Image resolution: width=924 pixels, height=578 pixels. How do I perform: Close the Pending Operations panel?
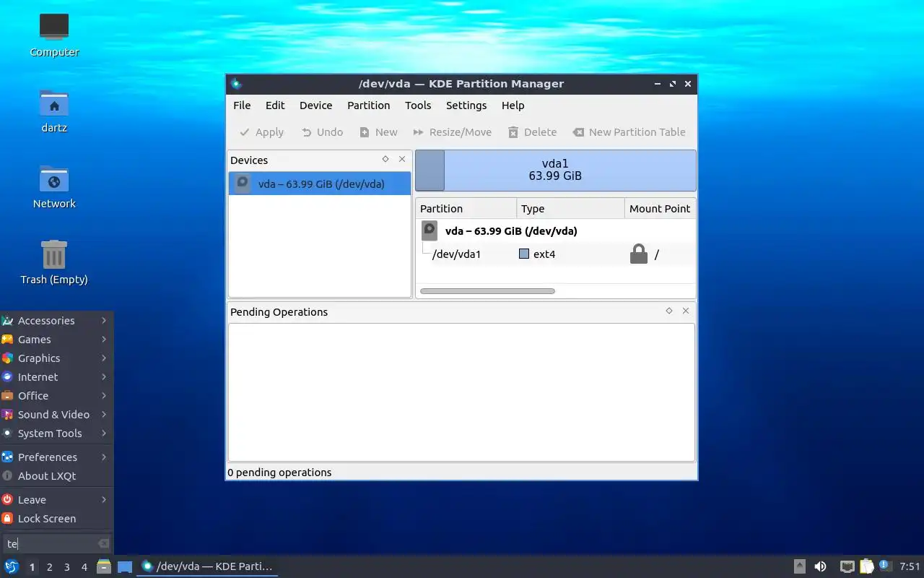coord(686,311)
